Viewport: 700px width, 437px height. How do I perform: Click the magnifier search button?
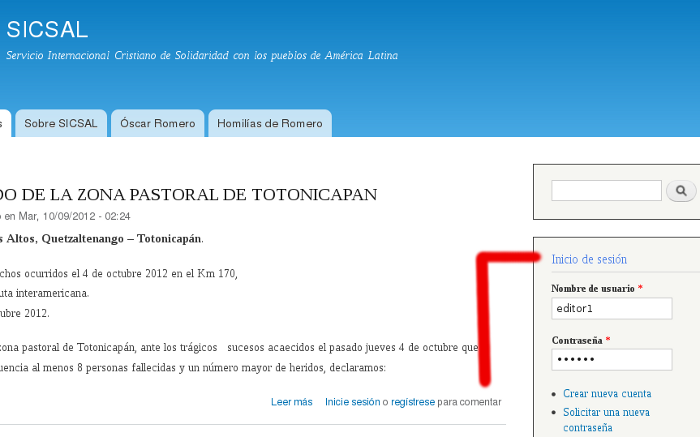coord(681,190)
